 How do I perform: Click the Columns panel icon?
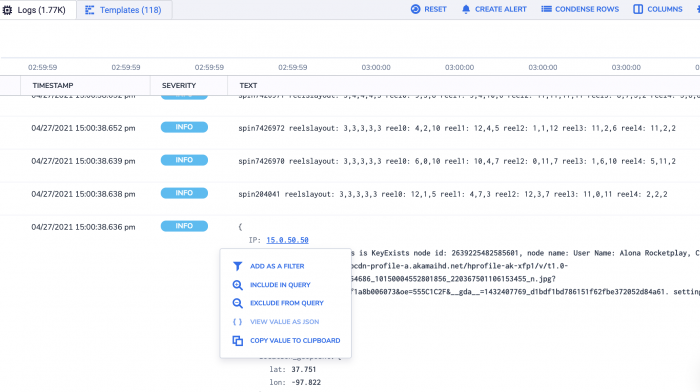[x=638, y=9]
